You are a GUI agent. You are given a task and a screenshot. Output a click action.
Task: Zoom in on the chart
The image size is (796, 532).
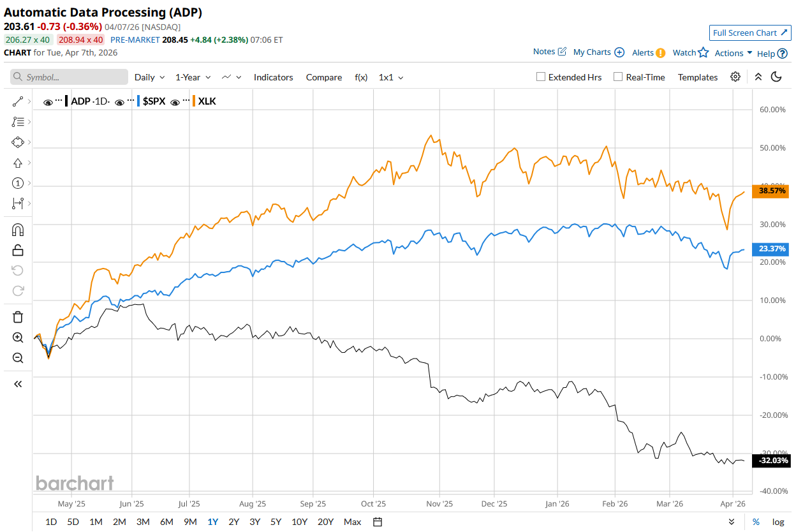[x=18, y=337]
